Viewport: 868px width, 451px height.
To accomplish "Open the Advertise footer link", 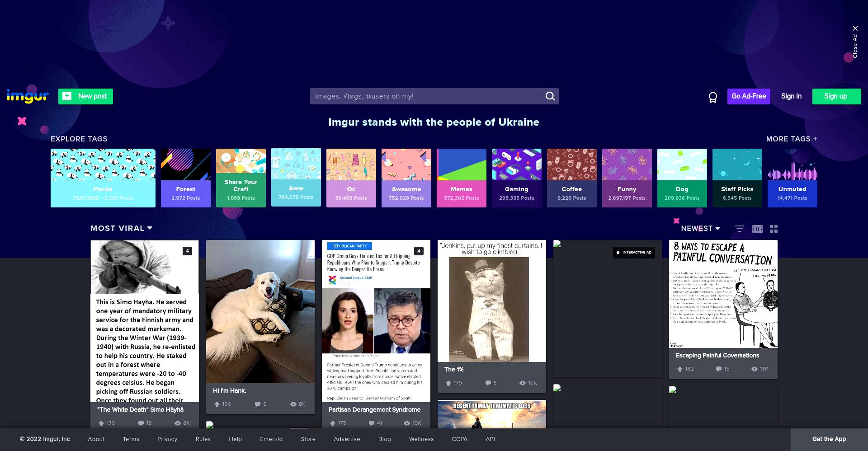I will click(x=347, y=439).
